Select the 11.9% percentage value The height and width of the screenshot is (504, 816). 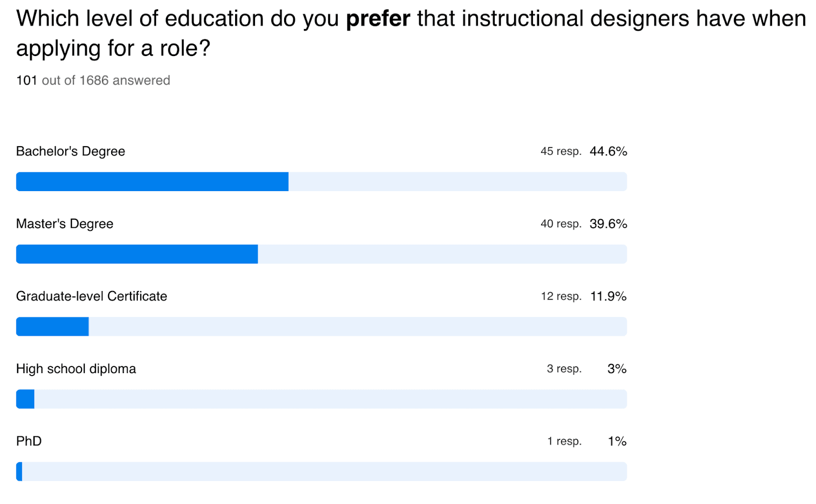[x=608, y=296]
